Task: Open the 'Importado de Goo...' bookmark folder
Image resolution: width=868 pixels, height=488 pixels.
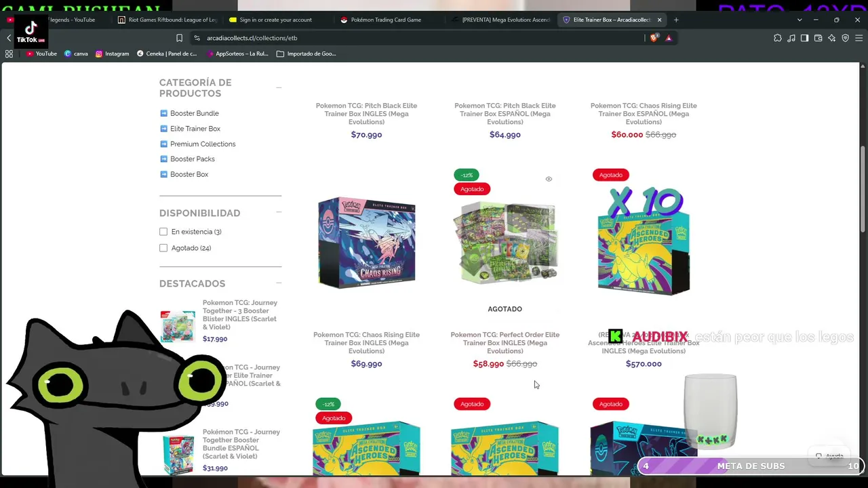Action: (307, 54)
